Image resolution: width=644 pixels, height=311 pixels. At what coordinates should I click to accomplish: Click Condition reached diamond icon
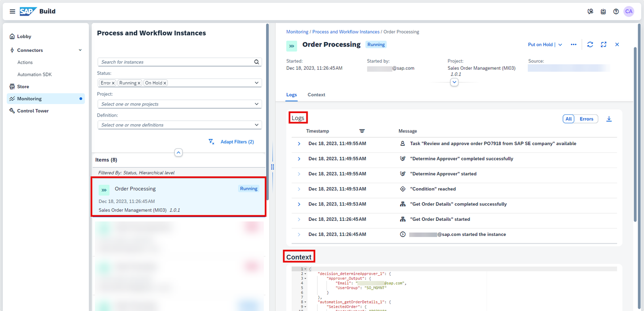[402, 189]
